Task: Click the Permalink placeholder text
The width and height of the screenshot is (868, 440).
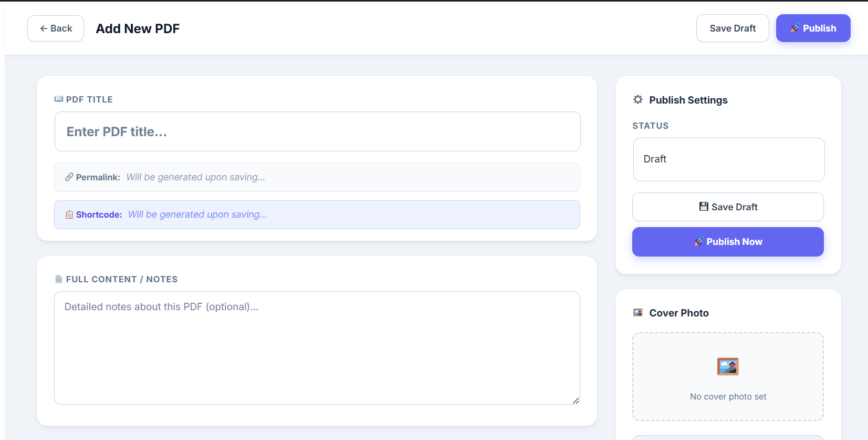Action: pyautogui.click(x=195, y=177)
